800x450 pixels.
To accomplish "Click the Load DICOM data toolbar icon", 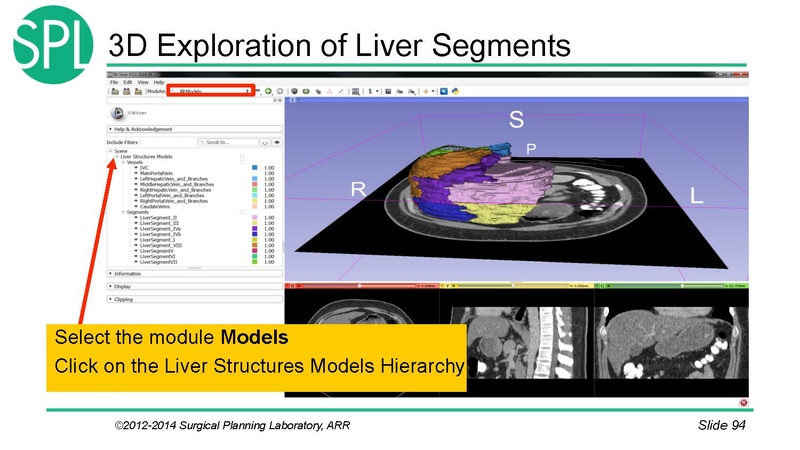I will point(127,91).
